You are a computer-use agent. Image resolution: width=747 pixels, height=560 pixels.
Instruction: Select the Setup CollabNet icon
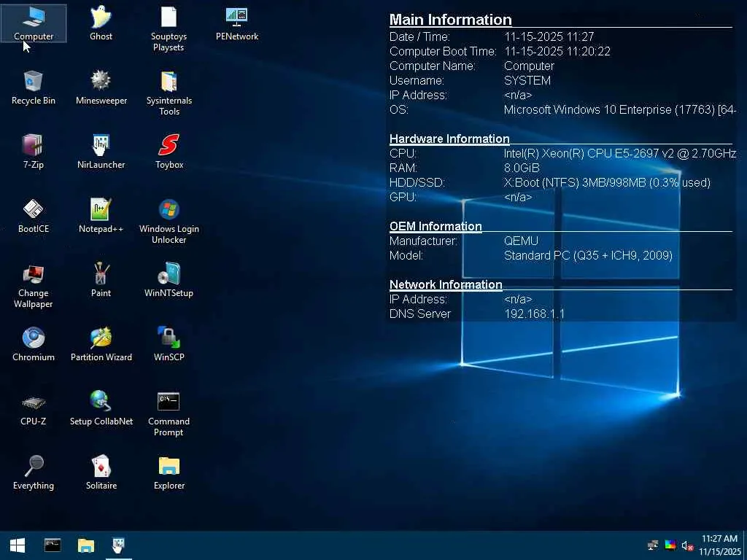pos(101,408)
